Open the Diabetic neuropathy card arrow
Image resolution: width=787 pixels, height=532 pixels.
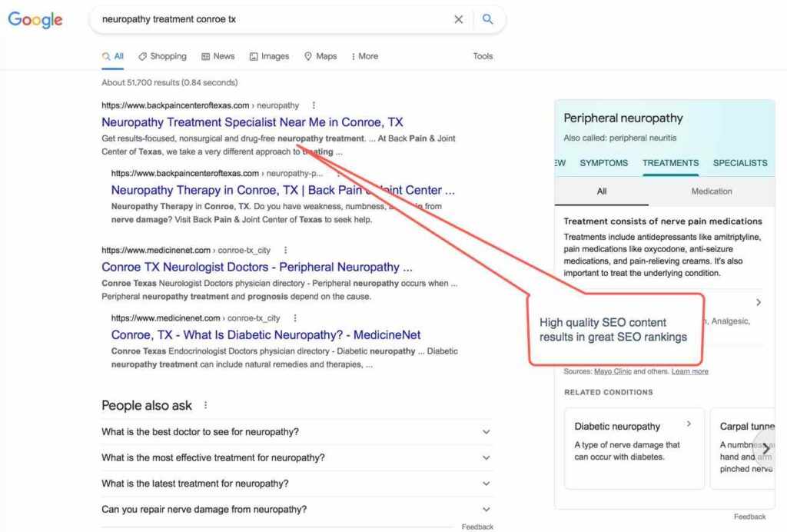point(689,424)
